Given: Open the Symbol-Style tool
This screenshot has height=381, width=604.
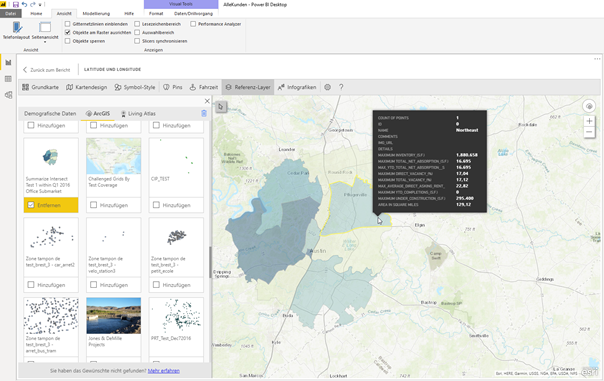Looking at the screenshot, I should tap(135, 87).
